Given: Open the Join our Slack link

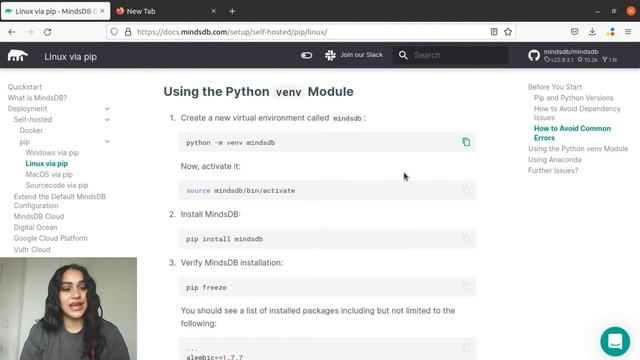Looking at the screenshot, I should pos(361,55).
